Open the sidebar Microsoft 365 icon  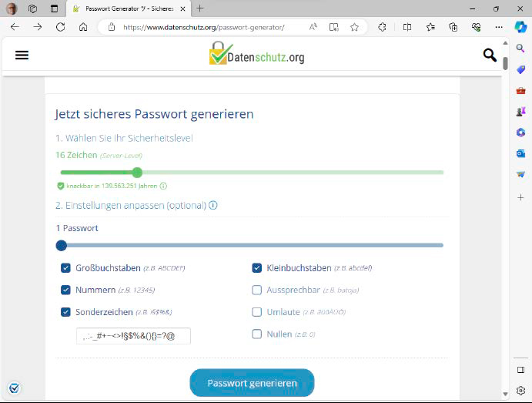pos(520,133)
